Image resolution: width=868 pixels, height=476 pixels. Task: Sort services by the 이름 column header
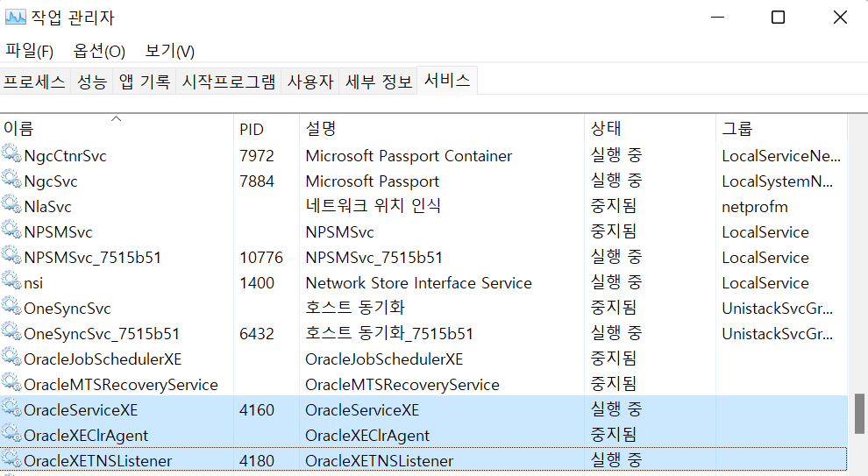[x=117, y=129]
